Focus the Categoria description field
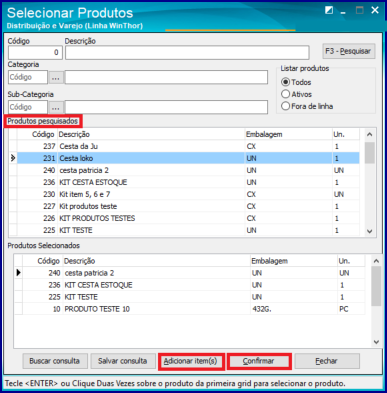 pyautogui.click(x=166, y=77)
